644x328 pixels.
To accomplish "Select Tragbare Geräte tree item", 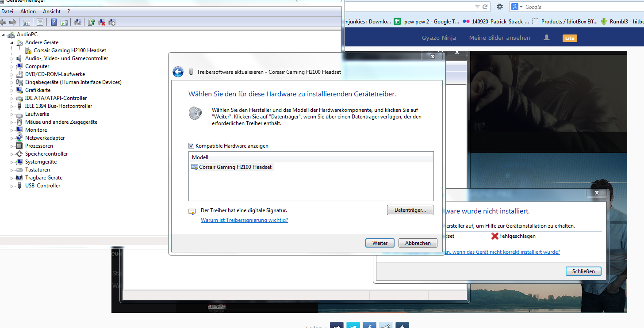I will (44, 178).
